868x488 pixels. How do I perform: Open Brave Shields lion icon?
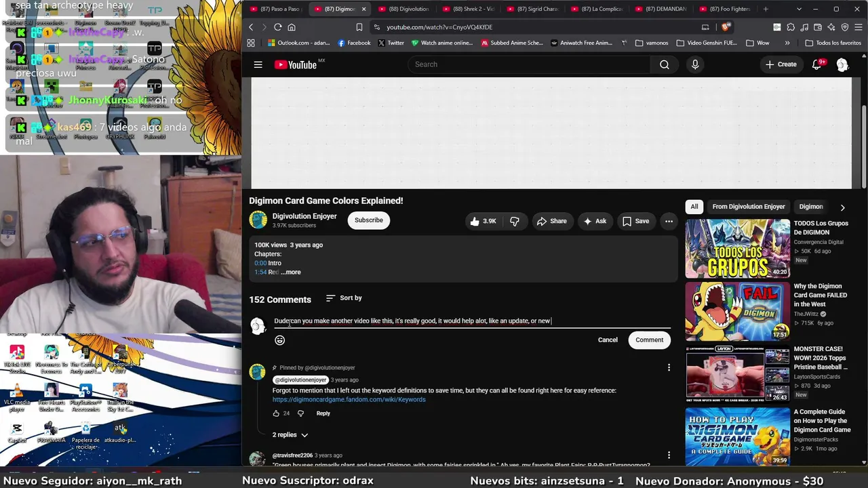tap(726, 27)
